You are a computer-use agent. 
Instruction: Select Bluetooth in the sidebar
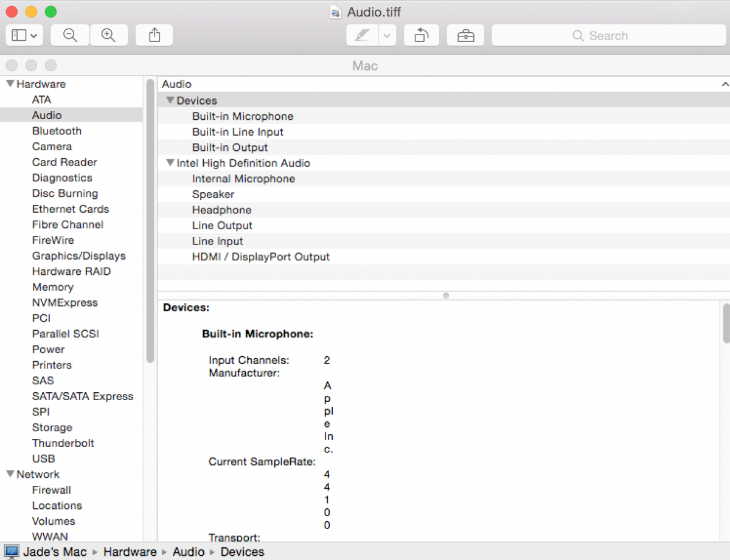[57, 131]
